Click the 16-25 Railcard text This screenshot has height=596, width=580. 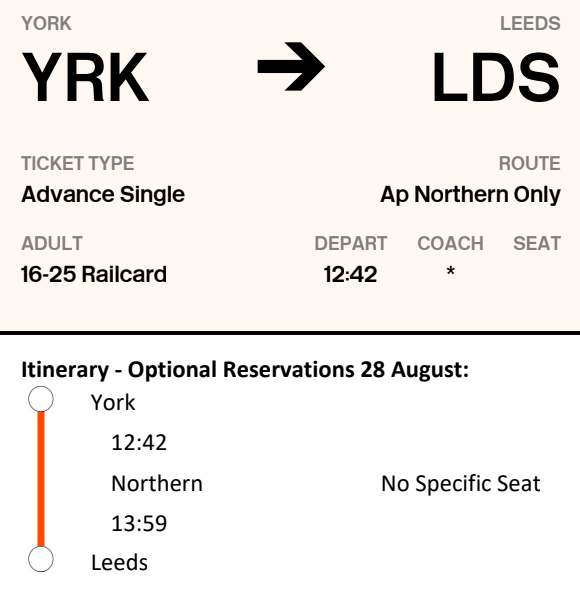click(94, 274)
